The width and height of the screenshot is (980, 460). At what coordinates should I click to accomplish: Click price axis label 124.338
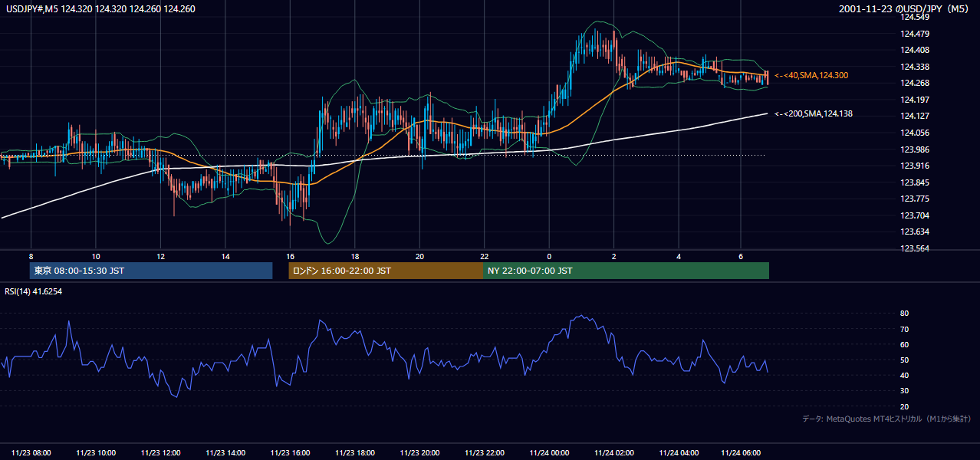click(914, 67)
